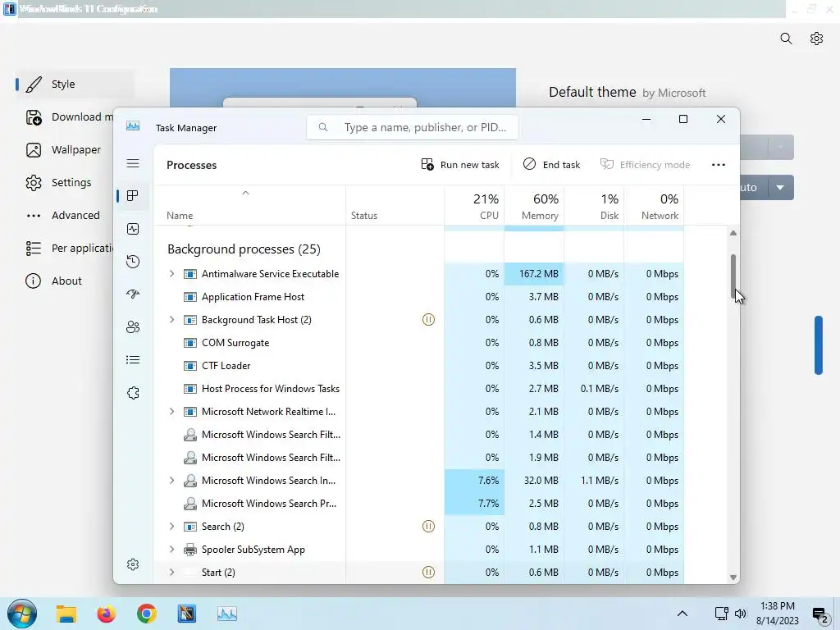The height and width of the screenshot is (630, 840).
Task: Select Download more in WindowBlinds sidebar
Action: [70, 116]
